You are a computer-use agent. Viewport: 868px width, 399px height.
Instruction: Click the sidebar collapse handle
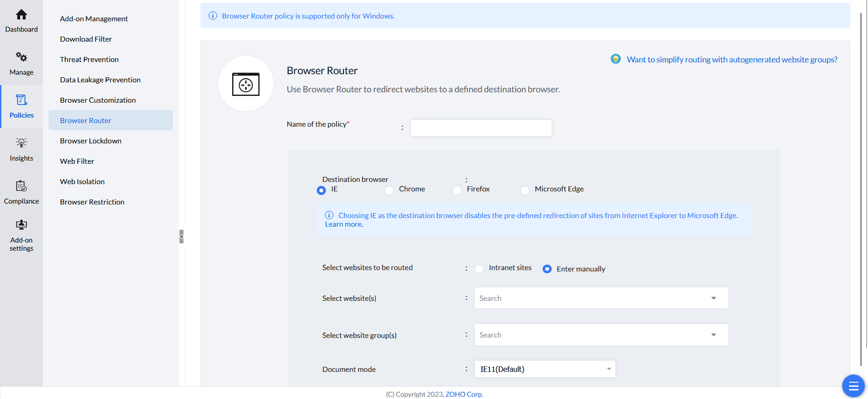(181, 236)
